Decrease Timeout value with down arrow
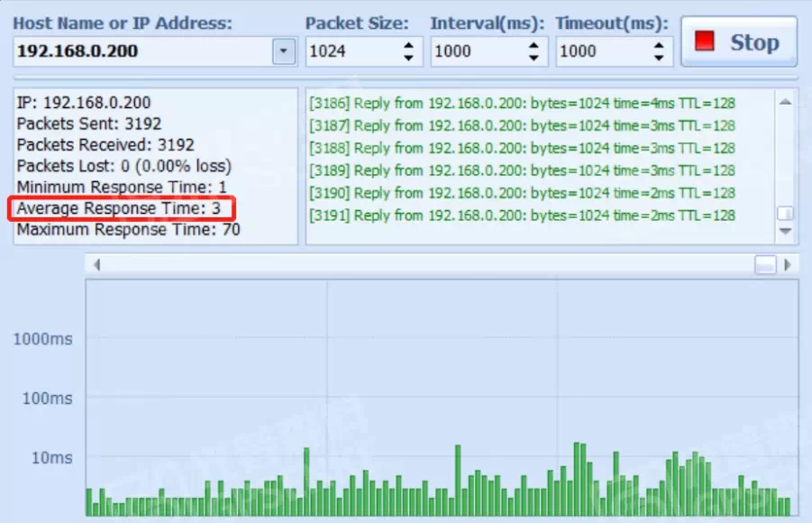Viewport: 812px width, 523px height. 660,58
